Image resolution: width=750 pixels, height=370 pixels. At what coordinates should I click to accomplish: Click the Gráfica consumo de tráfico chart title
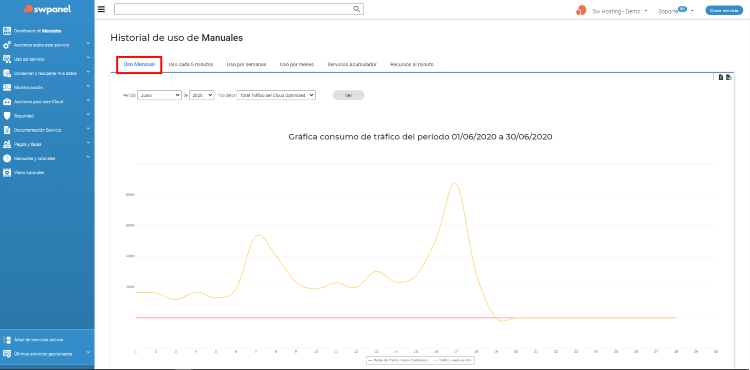(x=420, y=137)
